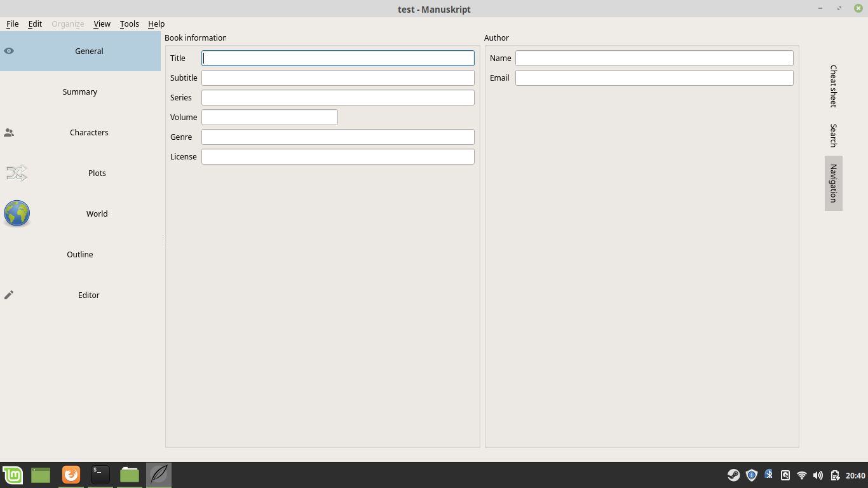The width and height of the screenshot is (868, 488).
Task: Focus the author Email field
Action: coord(654,78)
